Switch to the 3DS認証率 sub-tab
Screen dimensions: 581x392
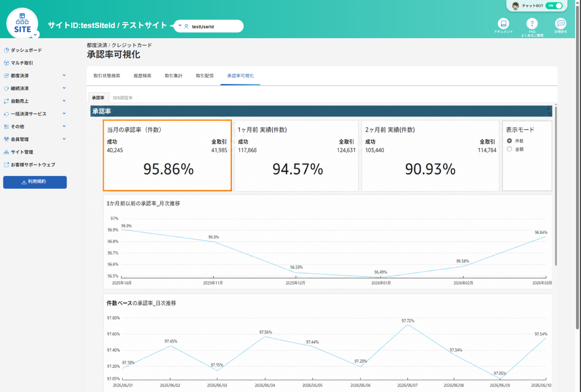[123, 98]
